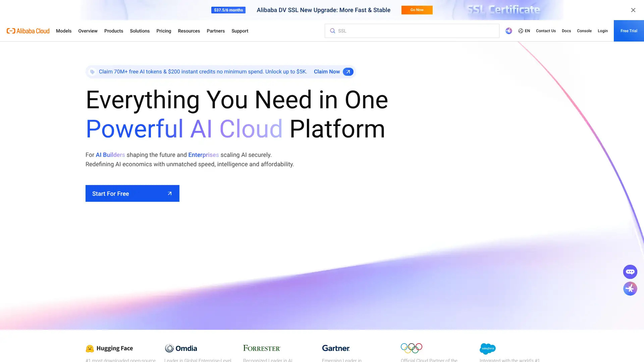Click the Login link

coord(603,31)
